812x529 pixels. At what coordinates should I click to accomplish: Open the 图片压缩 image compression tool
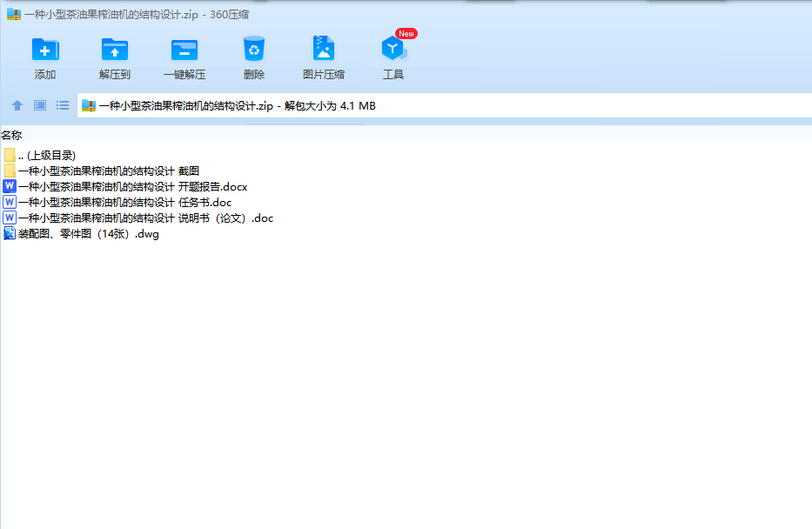tap(324, 49)
